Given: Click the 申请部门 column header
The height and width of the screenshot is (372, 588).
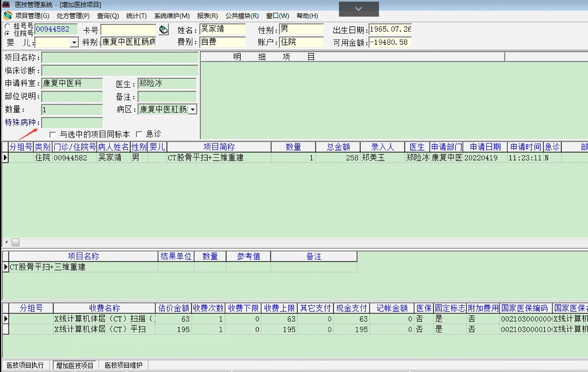Looking at the screenshot, I should tap(446, 147).
